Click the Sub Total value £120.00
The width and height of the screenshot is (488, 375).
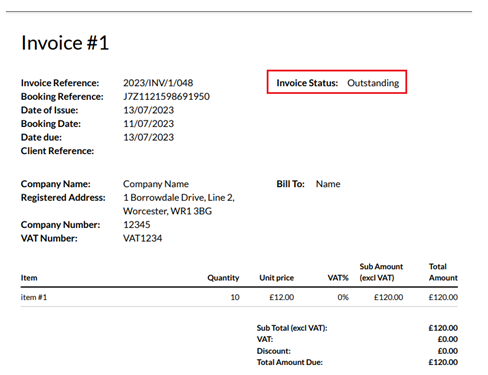point(443,328)
